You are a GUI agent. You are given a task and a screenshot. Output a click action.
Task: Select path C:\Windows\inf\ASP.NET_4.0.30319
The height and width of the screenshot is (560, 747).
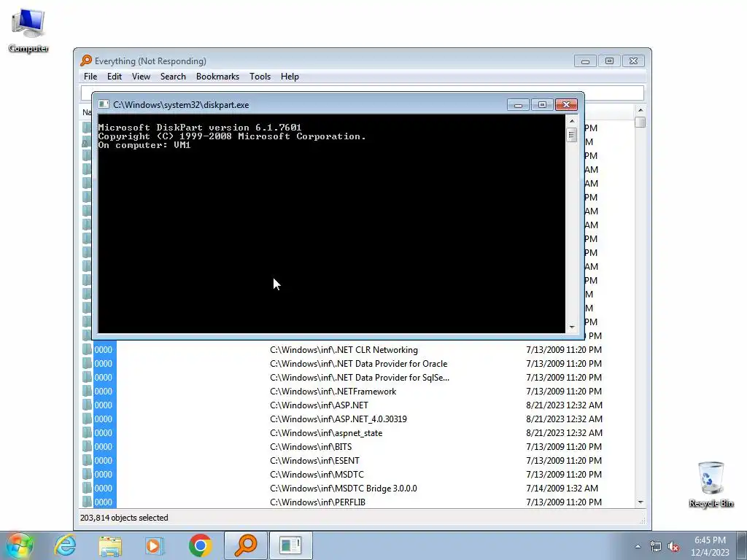click(x=338, y=419)
